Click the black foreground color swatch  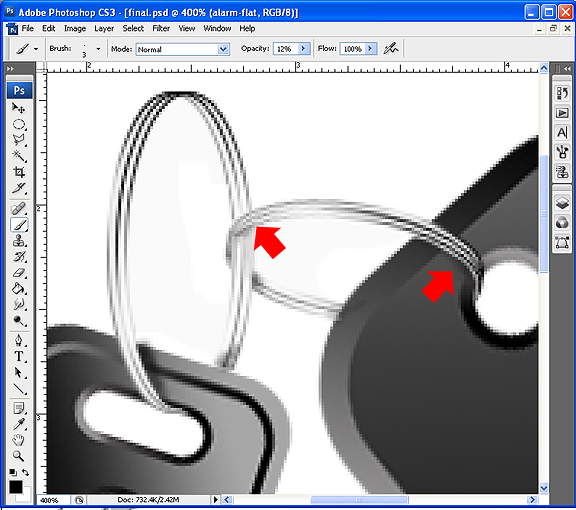point(15,487)
